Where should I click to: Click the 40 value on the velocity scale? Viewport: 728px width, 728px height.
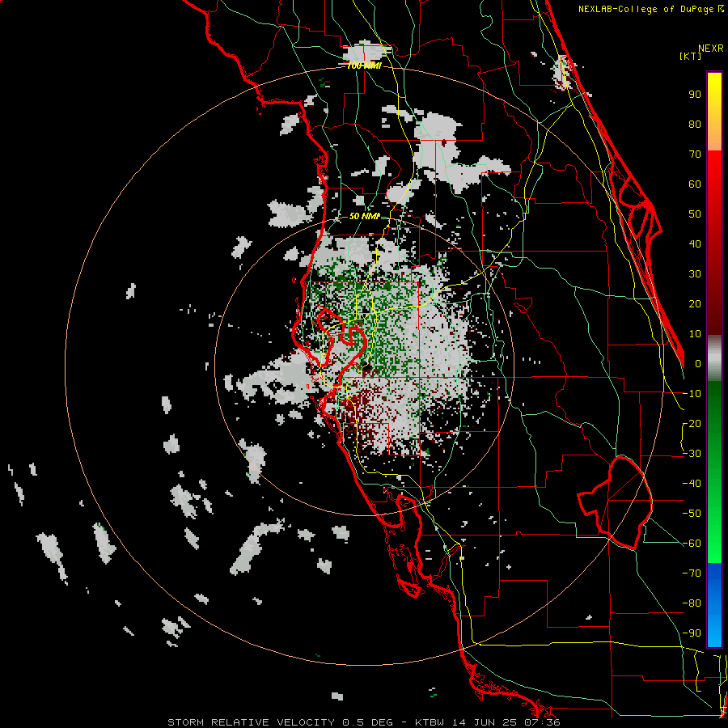695,244
